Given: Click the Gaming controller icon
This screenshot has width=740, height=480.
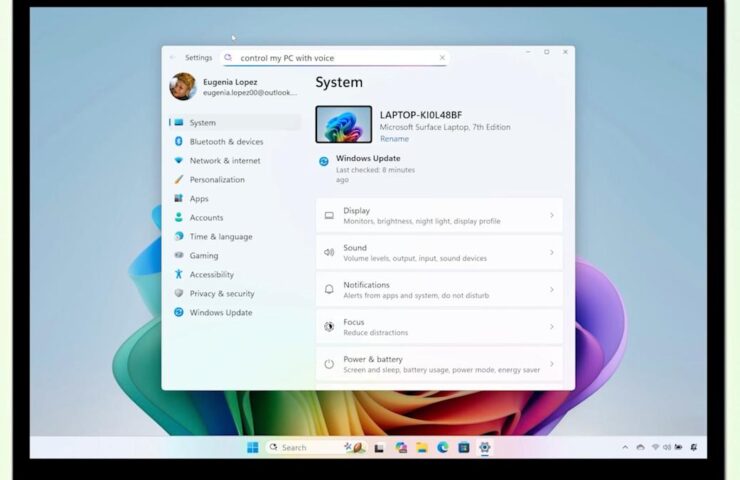Looking at the screenshot, I should pyautogui.click(x=178, y=255).
